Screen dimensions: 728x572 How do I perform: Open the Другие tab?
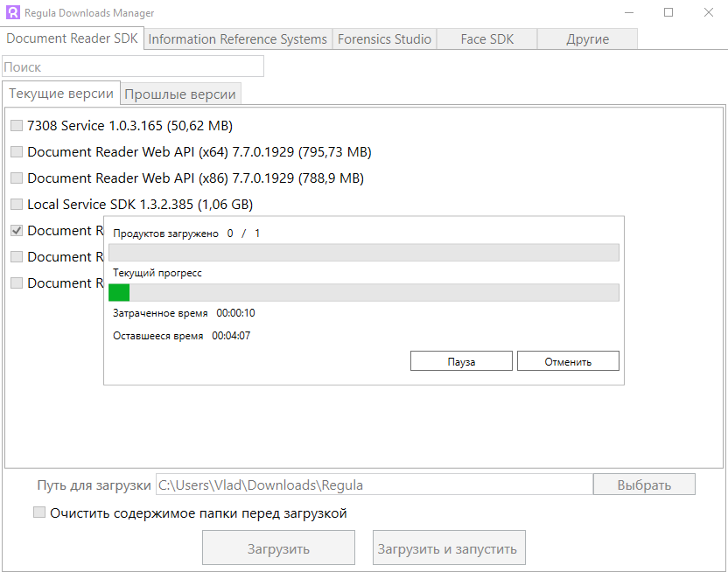[587, 39]
